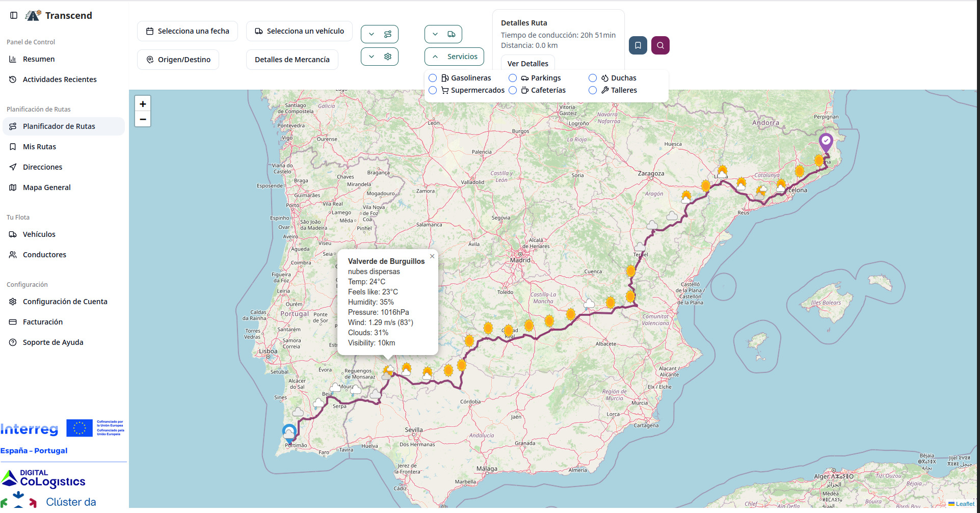Image resolution: width=980 pixels, height=513 pixels.
Task: Toggle the sidebar panel icon
Action: [14, 15]
